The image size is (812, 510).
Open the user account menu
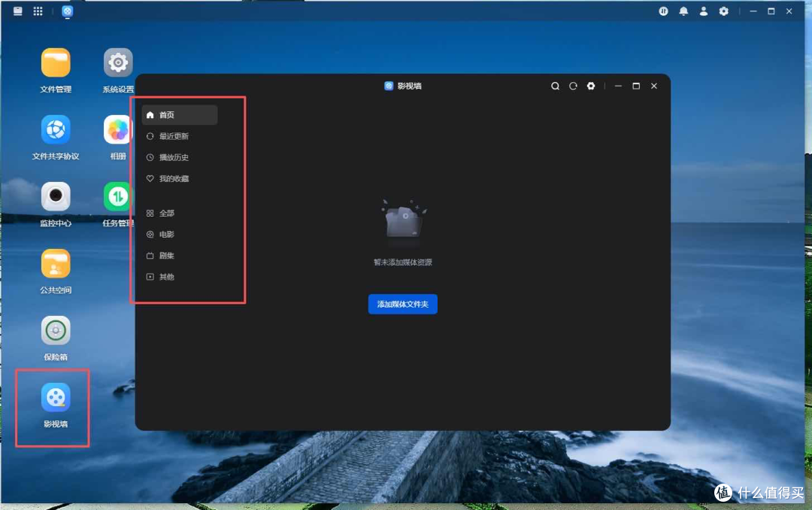703,11
